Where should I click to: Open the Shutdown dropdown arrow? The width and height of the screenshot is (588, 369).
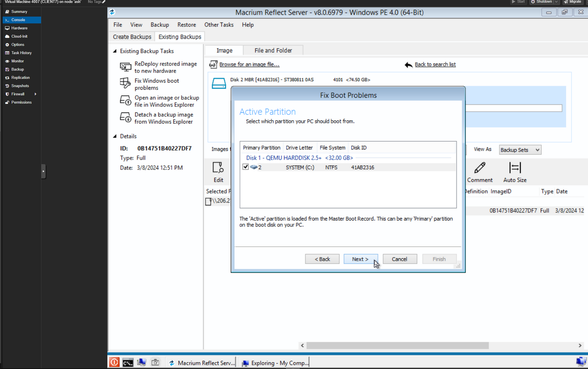click(x=556, y=2)
